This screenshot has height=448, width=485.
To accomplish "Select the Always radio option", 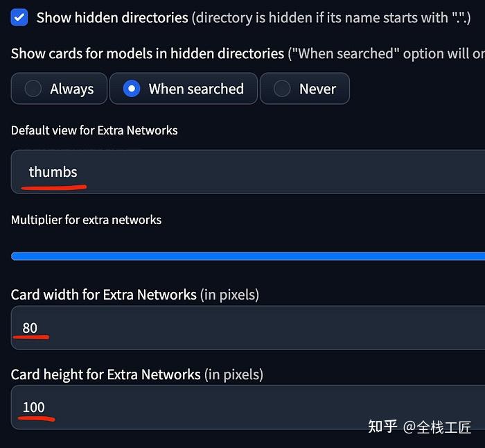I will [59, 89].
